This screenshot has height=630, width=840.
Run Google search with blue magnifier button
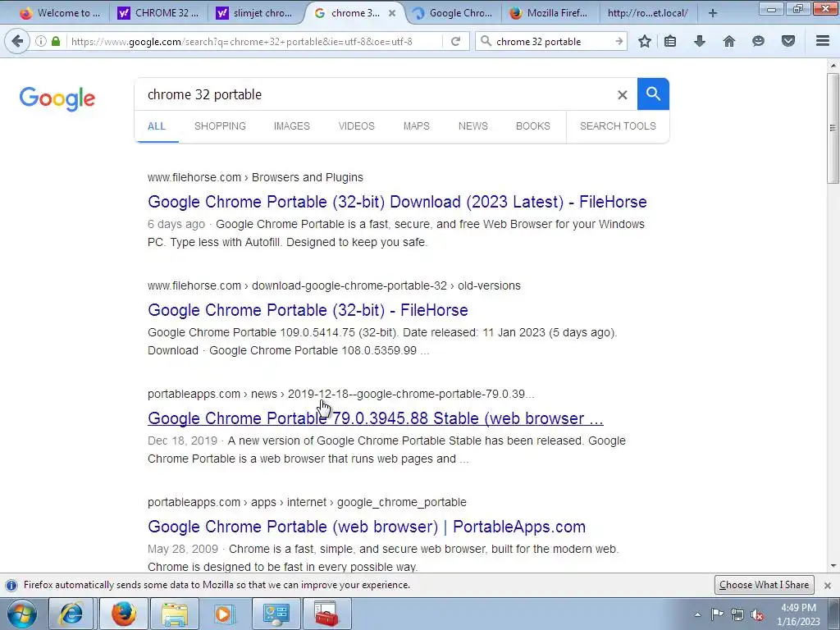(653, 94)
